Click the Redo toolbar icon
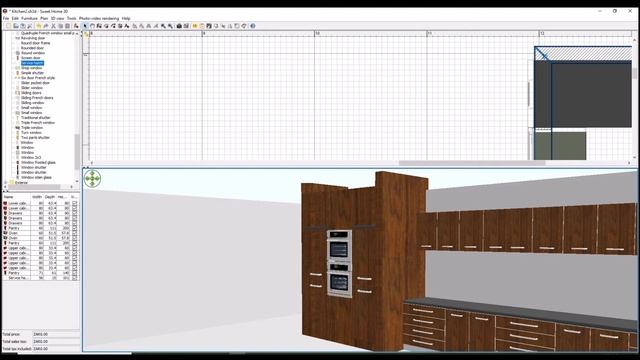Screen dimensions: 640x360 click(x=46, y=26)
